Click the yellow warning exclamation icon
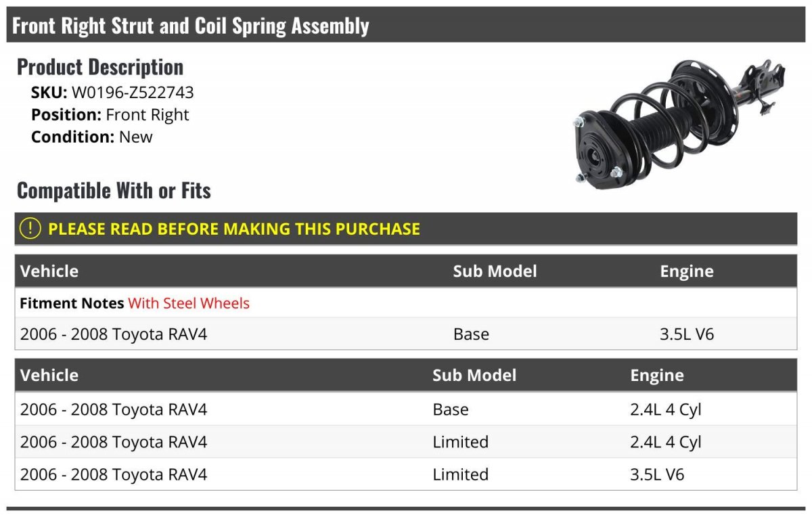Screen dimensions: 812x517 click(30, 229)
